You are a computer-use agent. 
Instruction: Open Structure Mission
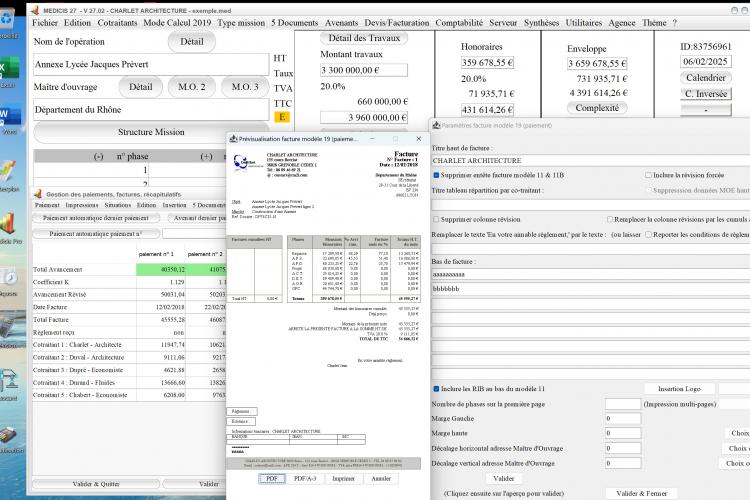tap(151, 132)
